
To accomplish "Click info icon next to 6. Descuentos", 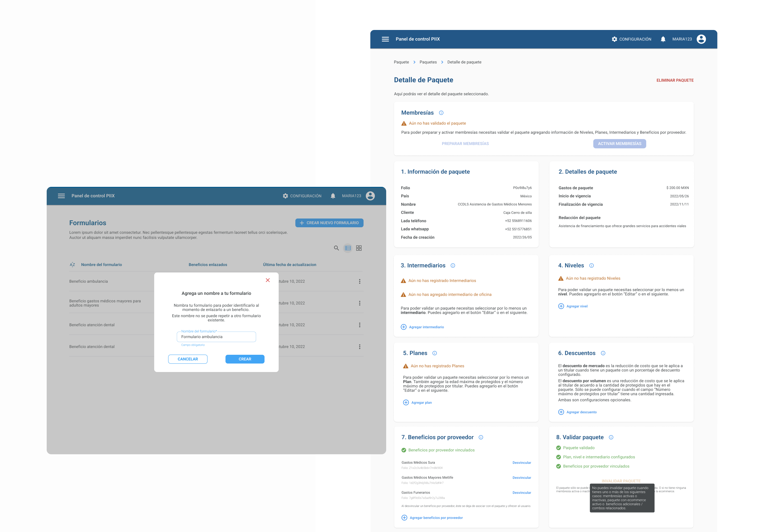I will [603, 353].
